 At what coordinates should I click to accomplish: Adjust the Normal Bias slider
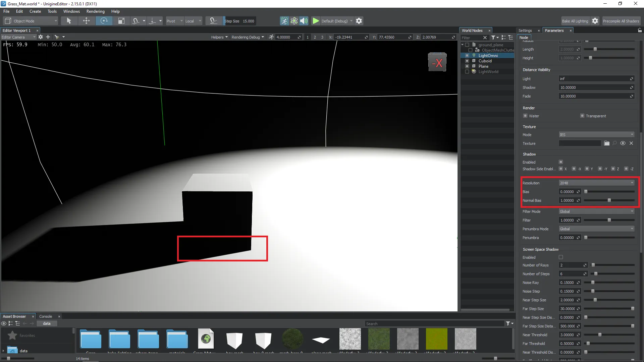609,200
